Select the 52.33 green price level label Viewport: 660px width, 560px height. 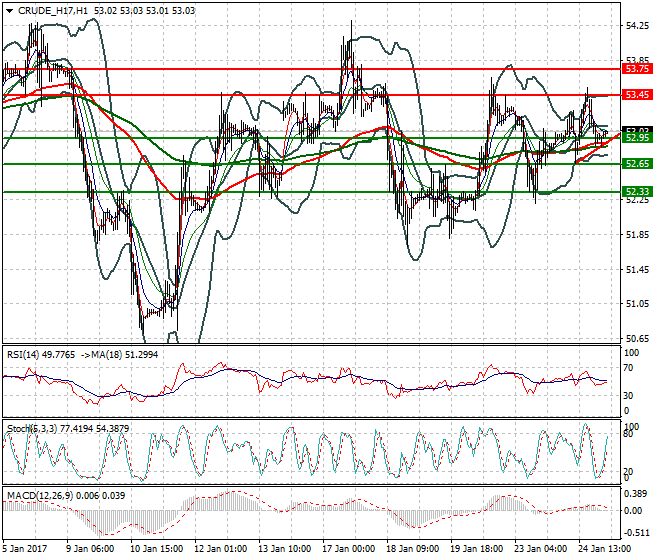[637, 192]
